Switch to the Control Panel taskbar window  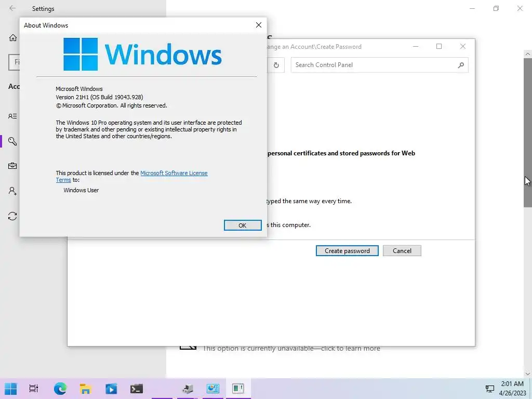pyautogui.click(x=212, y=389)
